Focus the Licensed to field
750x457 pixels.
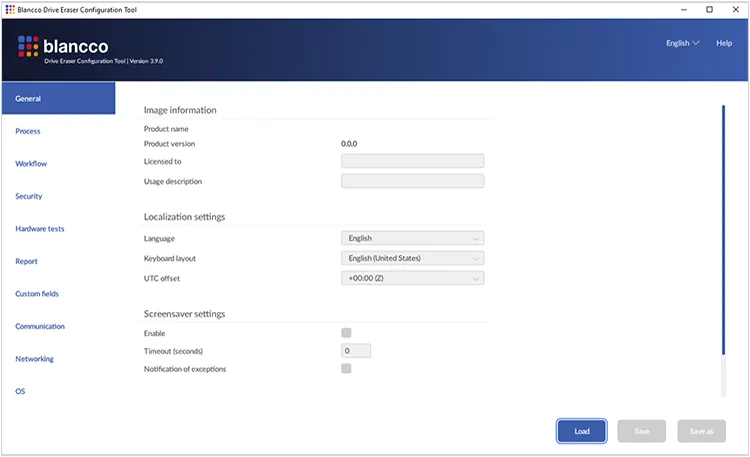click(x=412, y=161)
